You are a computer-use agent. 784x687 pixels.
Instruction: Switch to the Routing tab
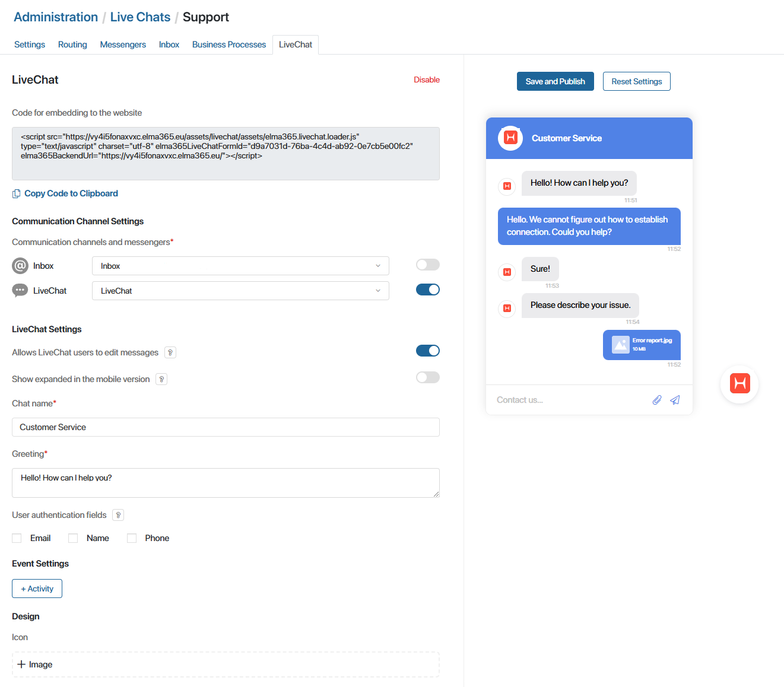(72, 44)
